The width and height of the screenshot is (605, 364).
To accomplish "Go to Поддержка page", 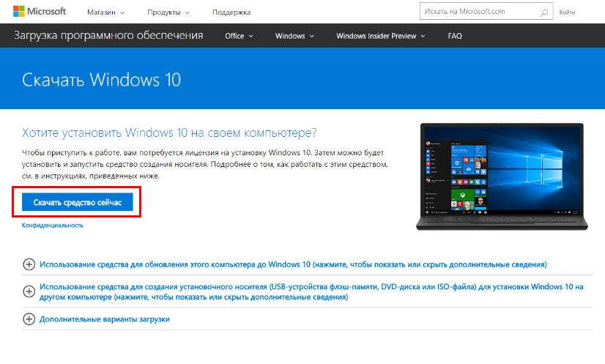I will (231, 12).
